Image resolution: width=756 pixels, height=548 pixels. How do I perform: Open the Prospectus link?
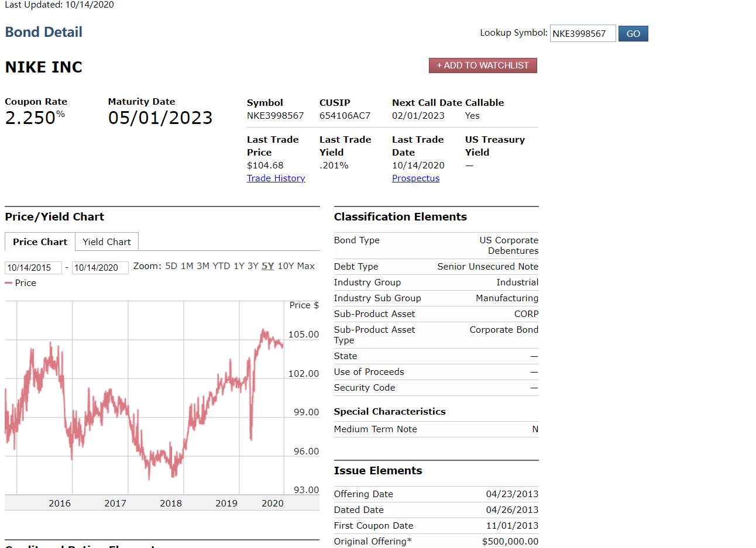click(x=415, y=178)
